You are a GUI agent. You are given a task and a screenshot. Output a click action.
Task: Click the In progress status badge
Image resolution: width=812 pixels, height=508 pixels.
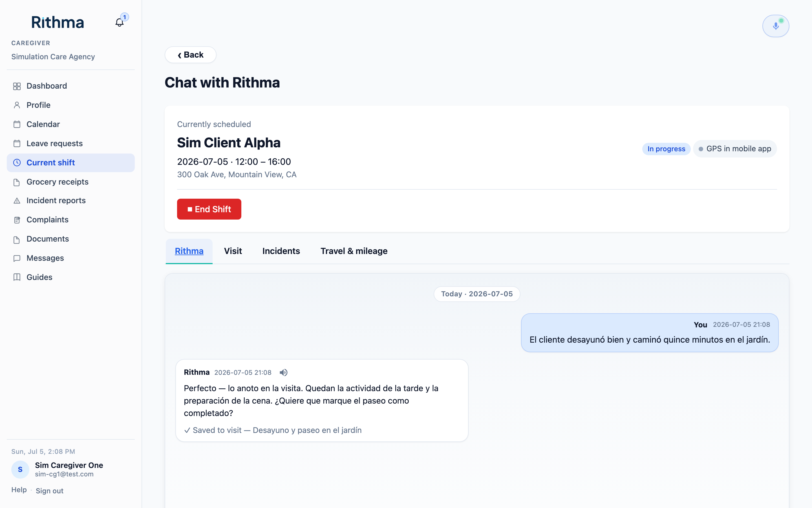[666, 149]
